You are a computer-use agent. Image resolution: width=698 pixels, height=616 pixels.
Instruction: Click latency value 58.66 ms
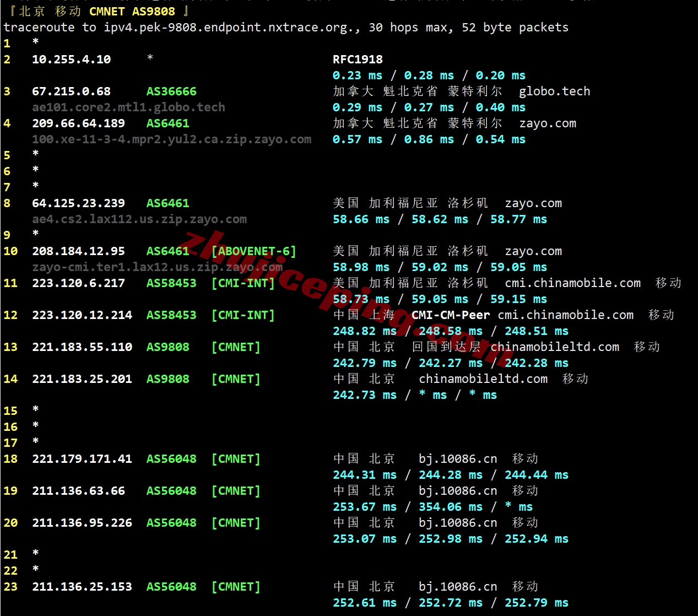361,219
